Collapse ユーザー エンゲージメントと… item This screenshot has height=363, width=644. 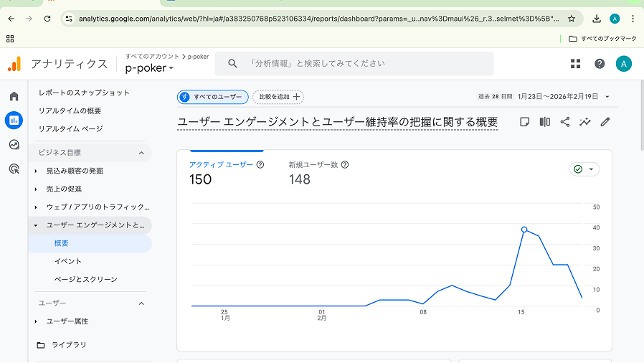tap(36, 225)
